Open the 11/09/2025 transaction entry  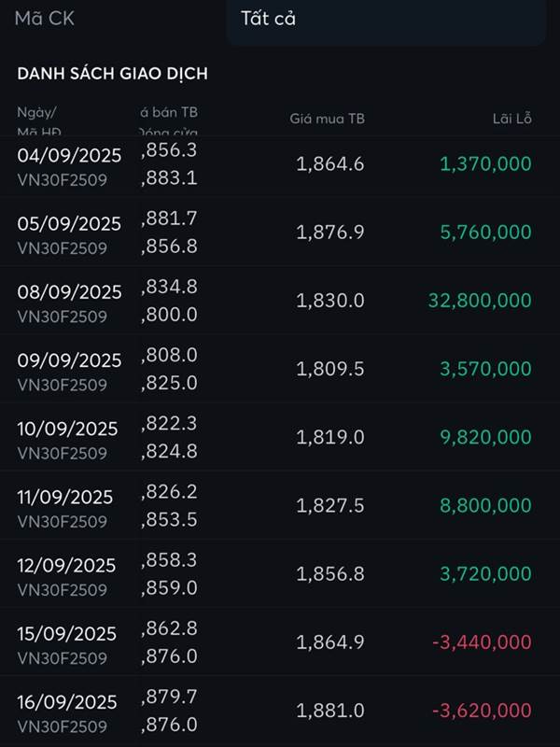tap(280, 505)
